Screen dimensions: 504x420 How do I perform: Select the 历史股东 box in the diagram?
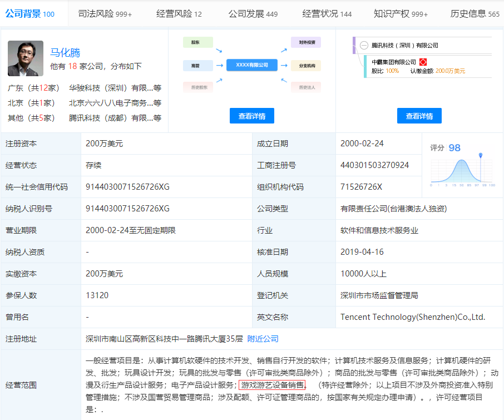(x=198, y=87)
